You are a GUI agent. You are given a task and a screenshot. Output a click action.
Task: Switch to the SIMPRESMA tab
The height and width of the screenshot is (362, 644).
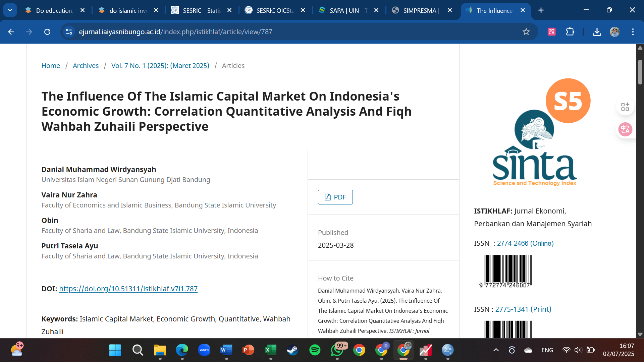(x=421, y=10)
